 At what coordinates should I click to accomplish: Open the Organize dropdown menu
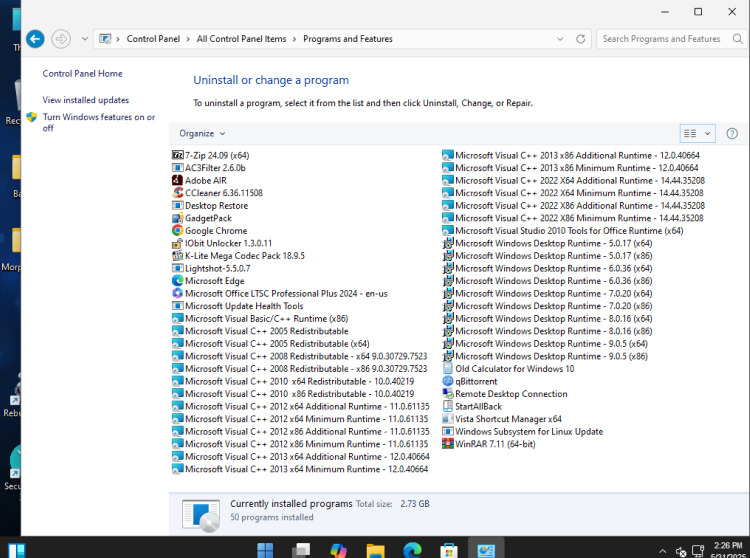[202, 133]
